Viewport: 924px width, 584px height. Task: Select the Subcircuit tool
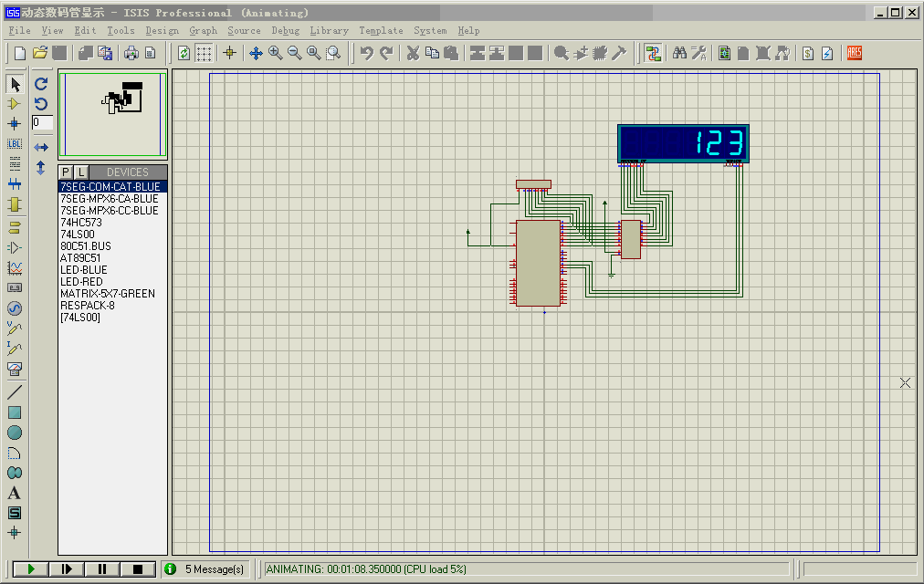pos(15,204)
